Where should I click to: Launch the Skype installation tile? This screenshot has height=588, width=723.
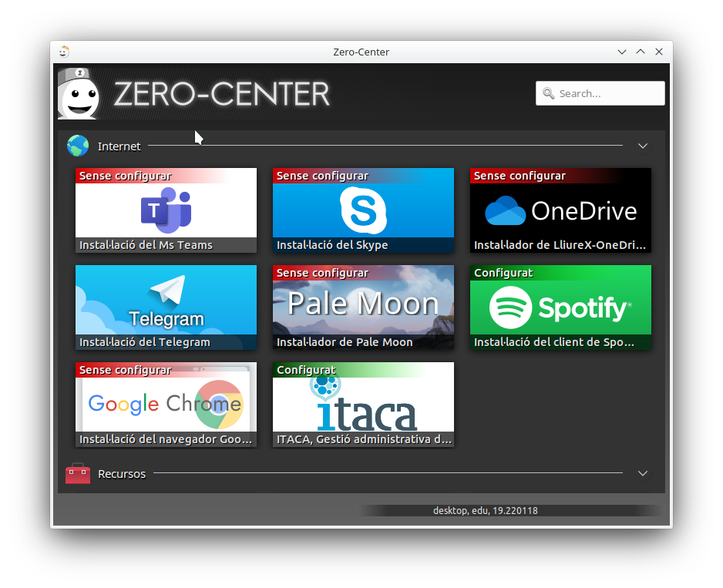363,210
